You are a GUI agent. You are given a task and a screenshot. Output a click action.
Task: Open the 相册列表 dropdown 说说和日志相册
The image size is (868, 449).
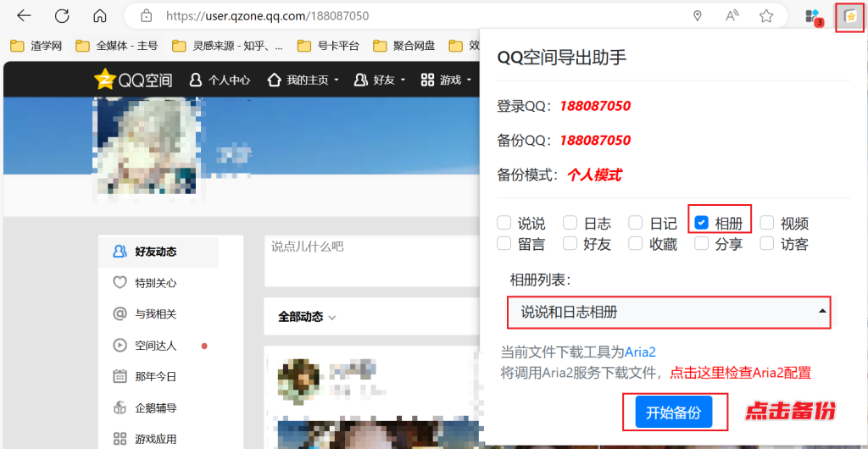(x=670, y=312)
